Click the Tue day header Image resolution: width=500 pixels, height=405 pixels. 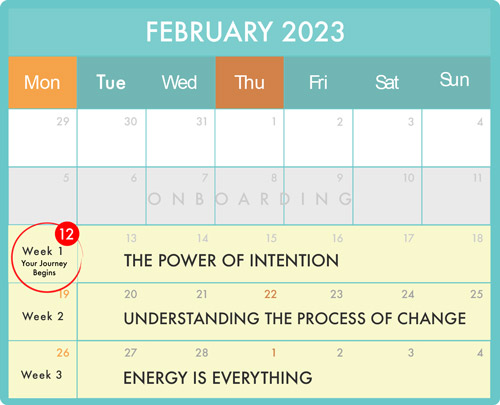click(x=111, y=82)
